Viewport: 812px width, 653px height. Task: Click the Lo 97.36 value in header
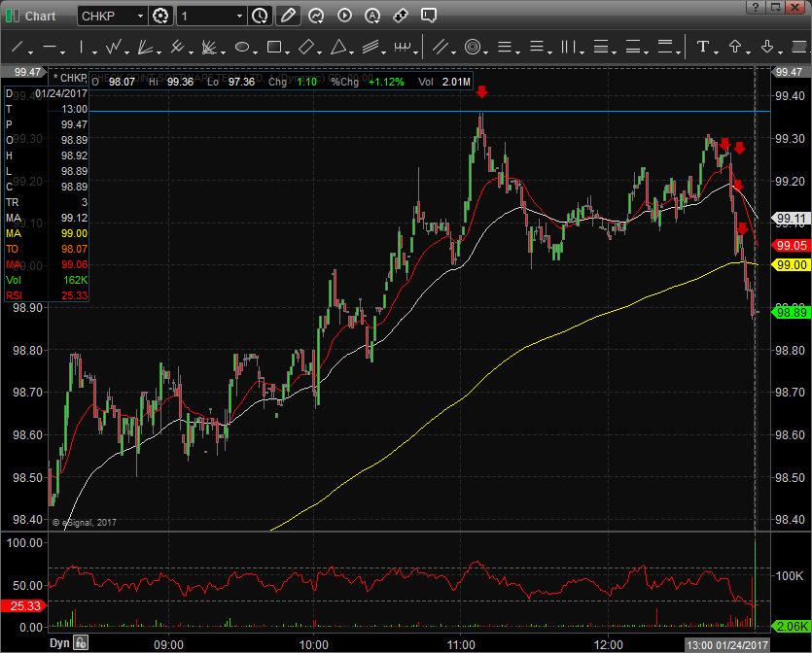[x=241, y=82]
